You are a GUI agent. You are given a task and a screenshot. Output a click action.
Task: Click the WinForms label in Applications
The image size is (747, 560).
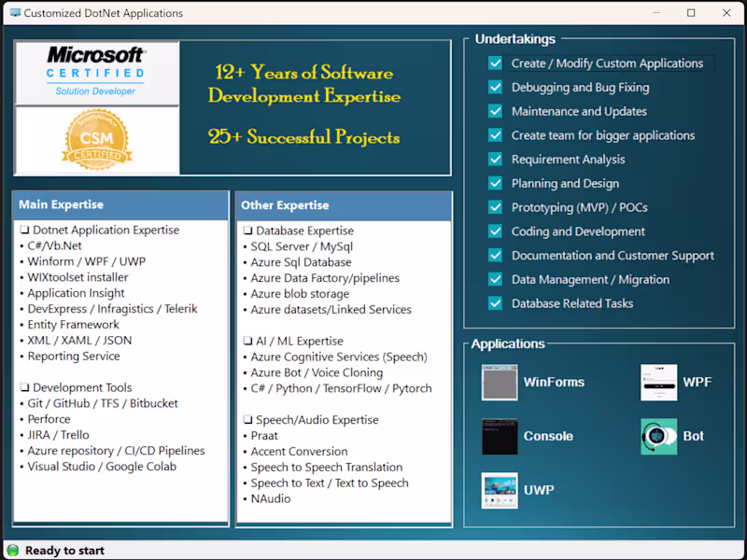click(554, 382)
